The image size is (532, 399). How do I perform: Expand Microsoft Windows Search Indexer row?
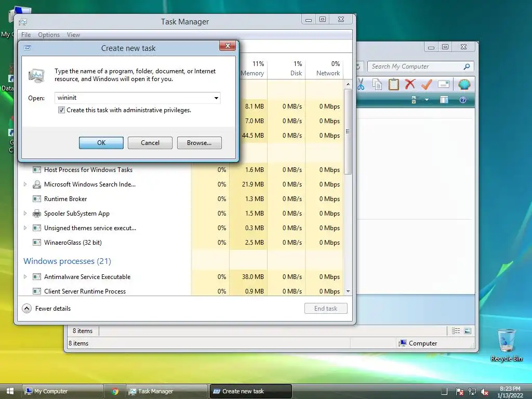(x=25, y=184)
